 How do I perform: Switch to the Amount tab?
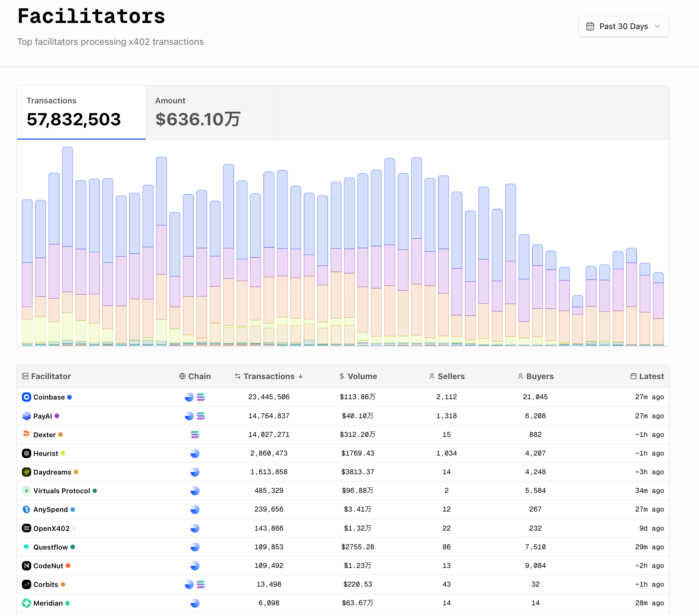coord(210,112)
